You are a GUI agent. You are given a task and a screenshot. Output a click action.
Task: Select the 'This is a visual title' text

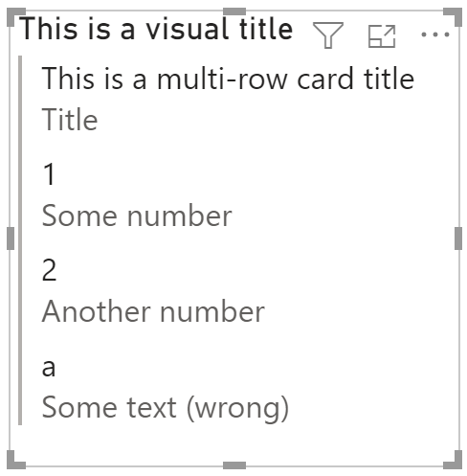tap(156, 29)
